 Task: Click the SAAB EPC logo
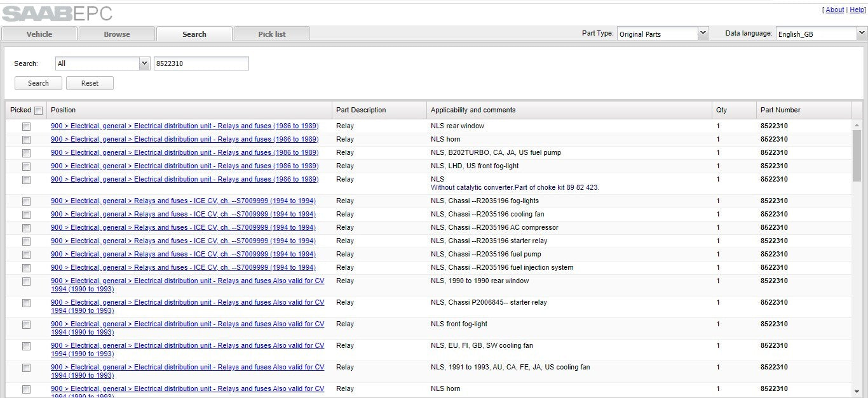(57, 13)
